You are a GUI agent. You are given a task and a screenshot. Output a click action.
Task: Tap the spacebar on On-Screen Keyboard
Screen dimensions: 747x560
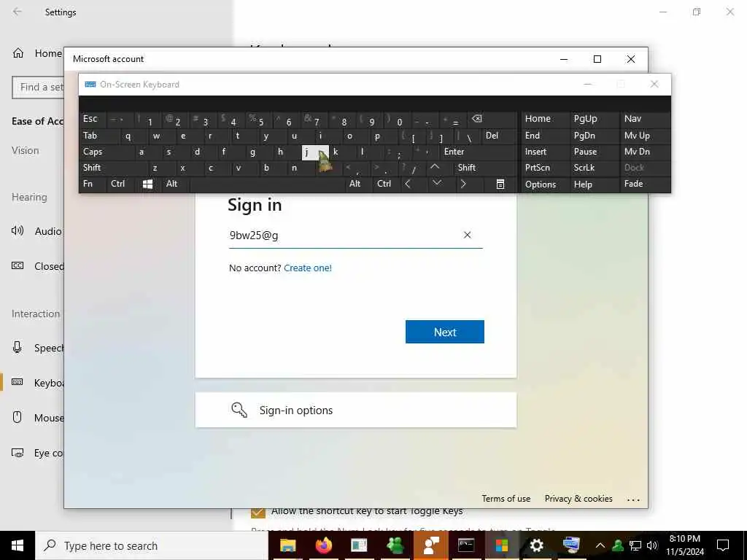268,184
